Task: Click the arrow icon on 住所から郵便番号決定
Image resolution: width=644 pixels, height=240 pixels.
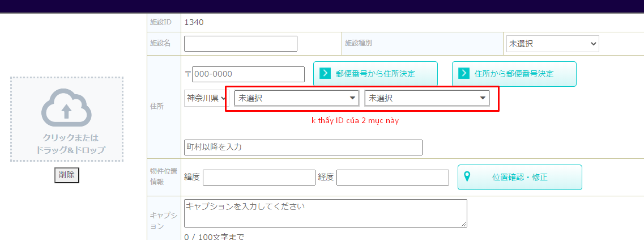Action: tap(464, 74)
